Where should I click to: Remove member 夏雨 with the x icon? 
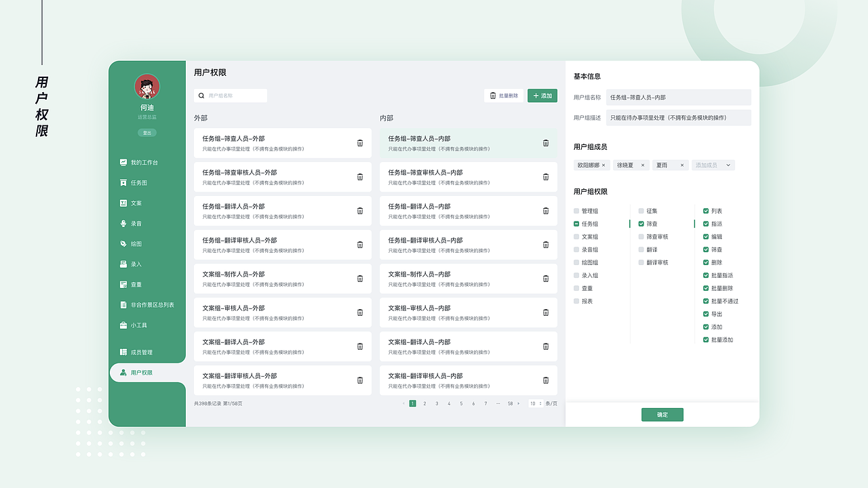[x=682, y=165]
